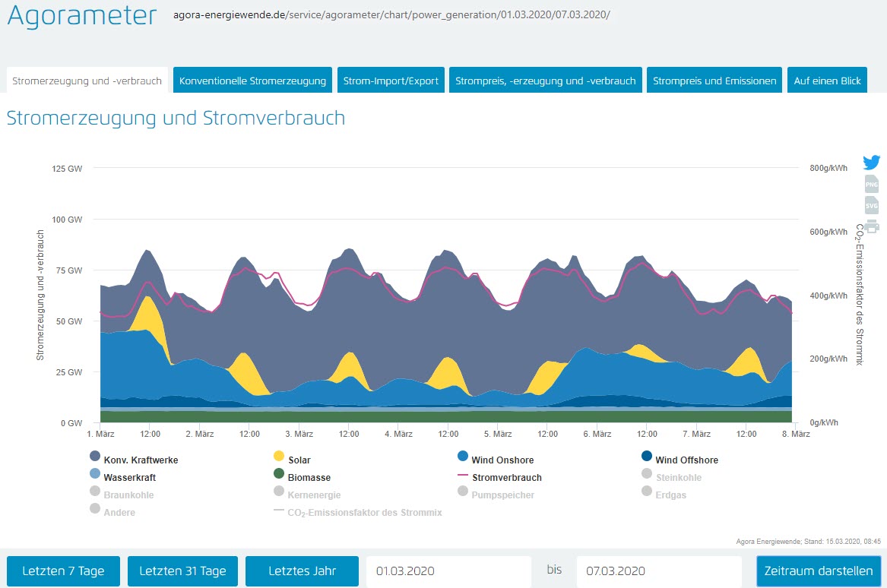The width and height of the screenshot is (887, 588).
Task: Toggle the Solar series legend marker
Action: pos(279,457)
